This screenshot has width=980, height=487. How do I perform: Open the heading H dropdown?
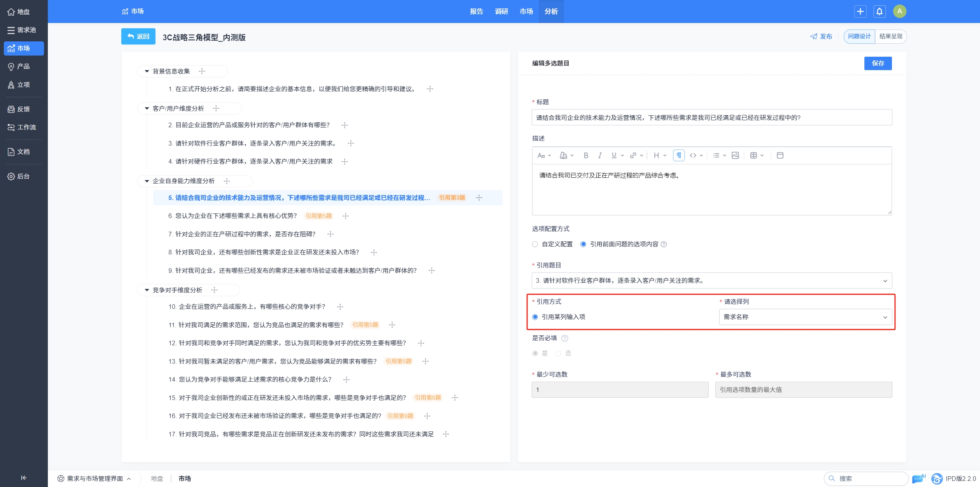click(660, 155)
